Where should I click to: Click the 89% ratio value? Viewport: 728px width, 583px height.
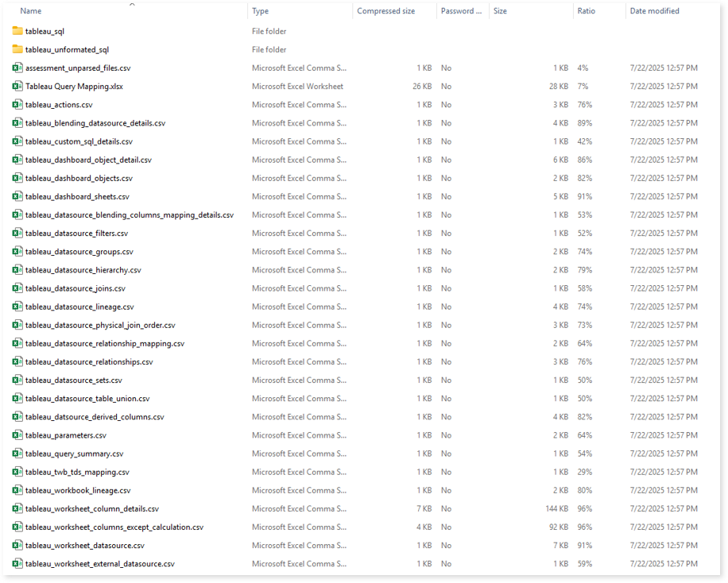584,123
